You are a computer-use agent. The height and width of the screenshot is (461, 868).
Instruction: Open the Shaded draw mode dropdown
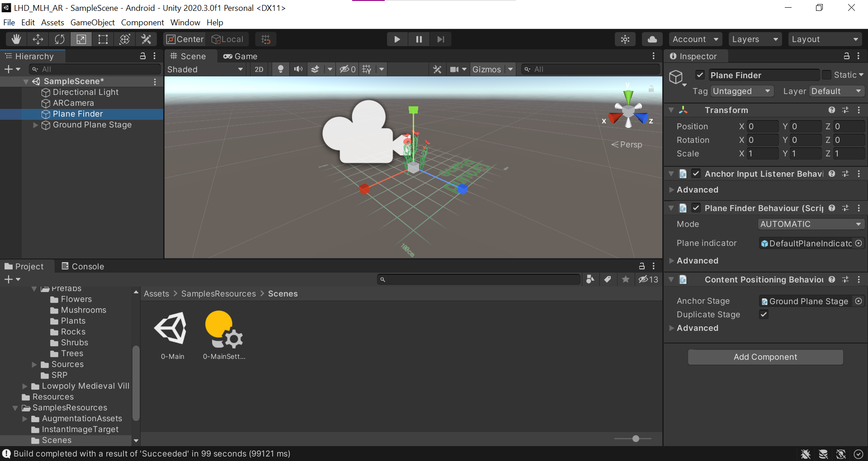pyautogui.click(x=206, y=69)
